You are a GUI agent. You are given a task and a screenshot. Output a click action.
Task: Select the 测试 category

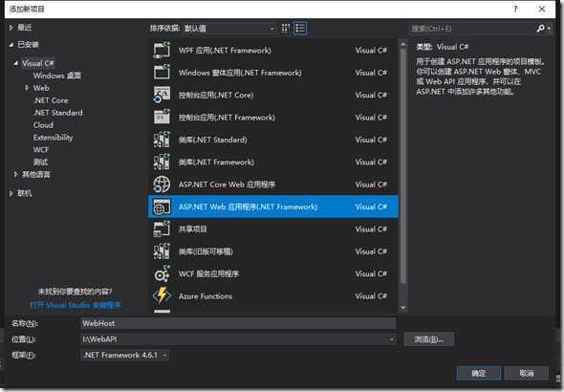(x=40, y=163)
